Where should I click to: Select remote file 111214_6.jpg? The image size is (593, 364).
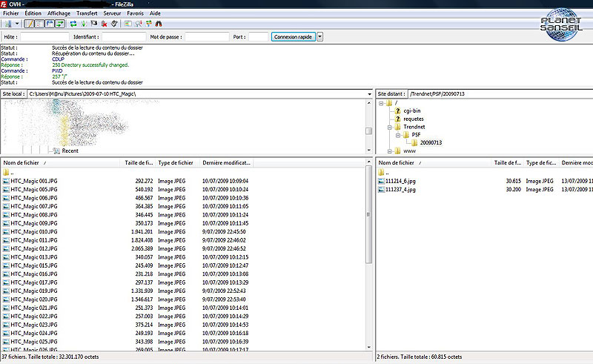point(400,181)
